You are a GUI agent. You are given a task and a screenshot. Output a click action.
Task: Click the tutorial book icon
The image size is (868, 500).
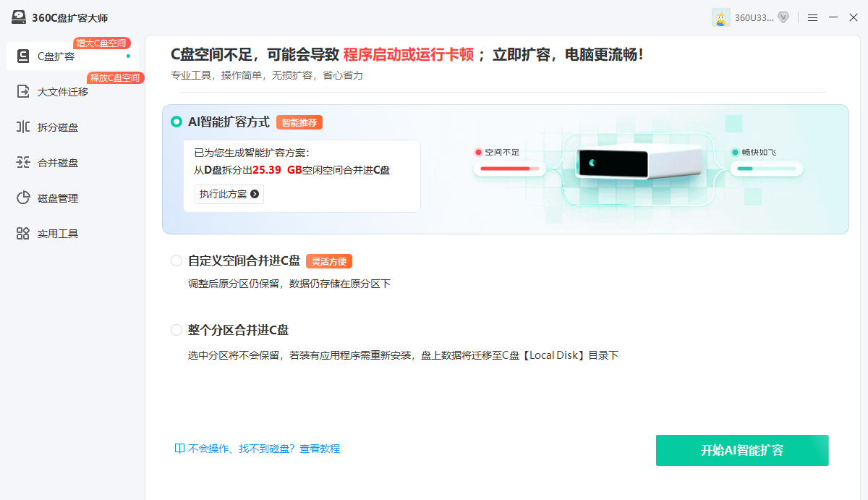tap(179, 449)
